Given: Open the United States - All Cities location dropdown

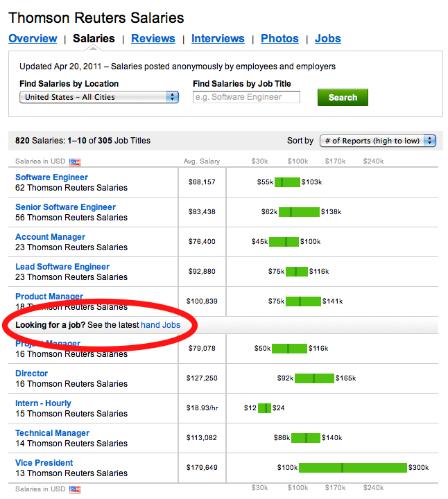Looking at the screenshot, I should click(x=99, y=97).
